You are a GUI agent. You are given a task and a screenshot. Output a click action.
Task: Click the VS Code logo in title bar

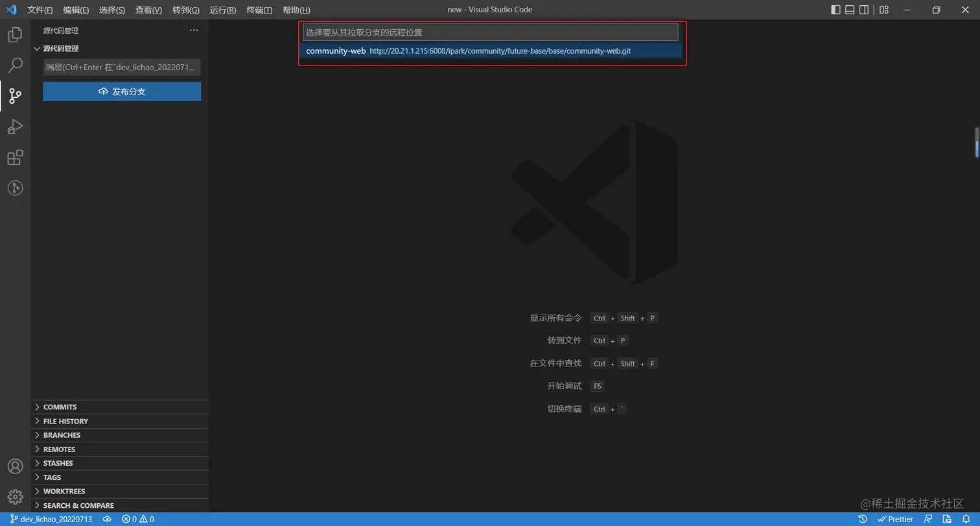pos(11,10)
